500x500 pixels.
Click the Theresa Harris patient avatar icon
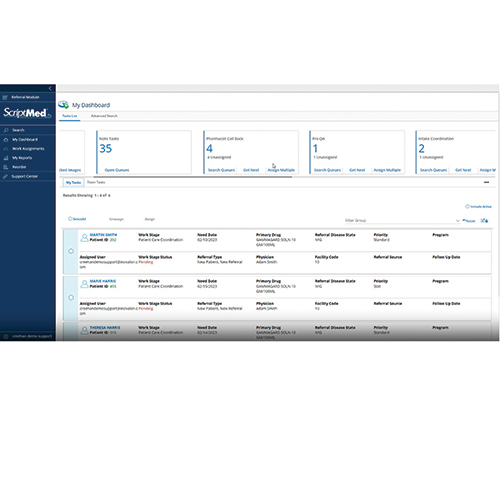click(85, 330)
